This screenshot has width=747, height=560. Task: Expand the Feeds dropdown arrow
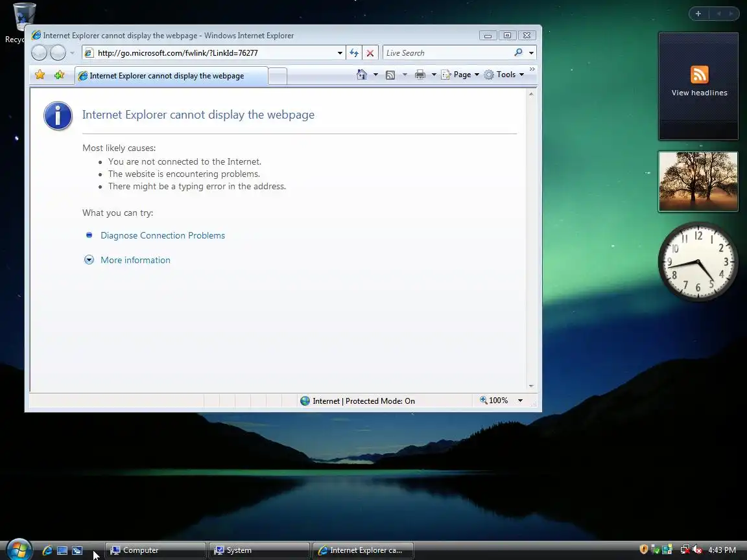click(405, 75)
